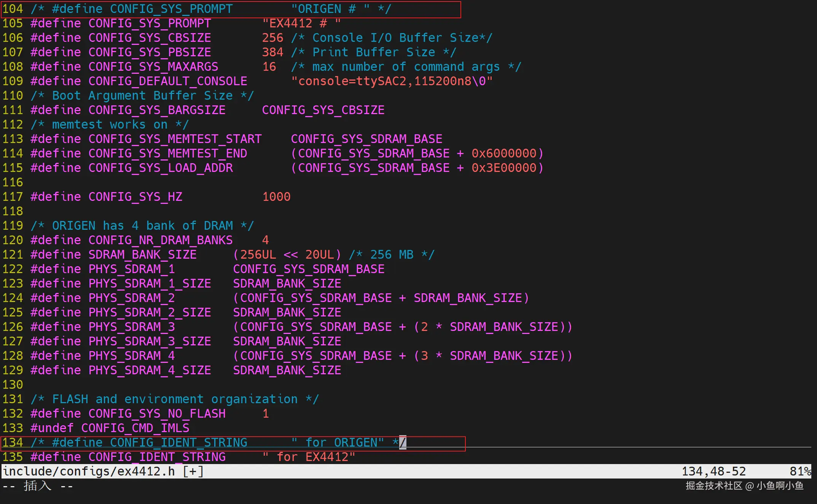817x504 pixels.
Task: Click the CONFIG_SYS_CBSIZE macro name on line 106
Action: [x=150, y=38]
